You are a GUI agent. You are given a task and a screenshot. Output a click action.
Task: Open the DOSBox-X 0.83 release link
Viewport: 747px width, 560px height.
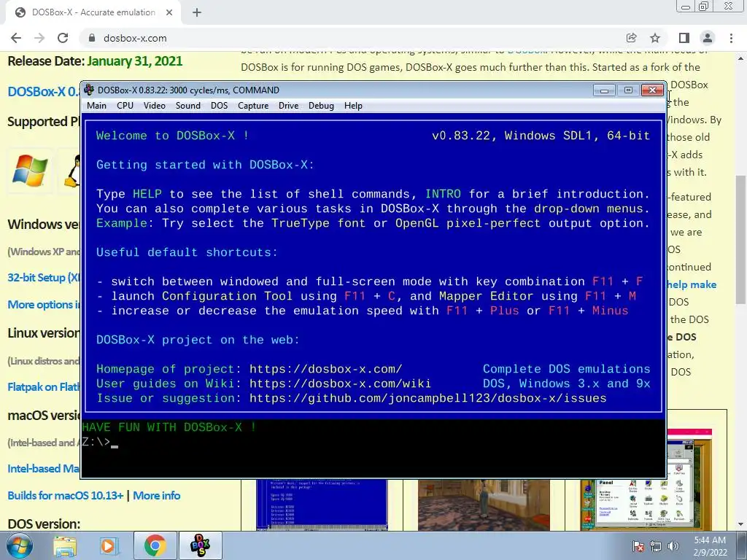[x=44, y=91]
